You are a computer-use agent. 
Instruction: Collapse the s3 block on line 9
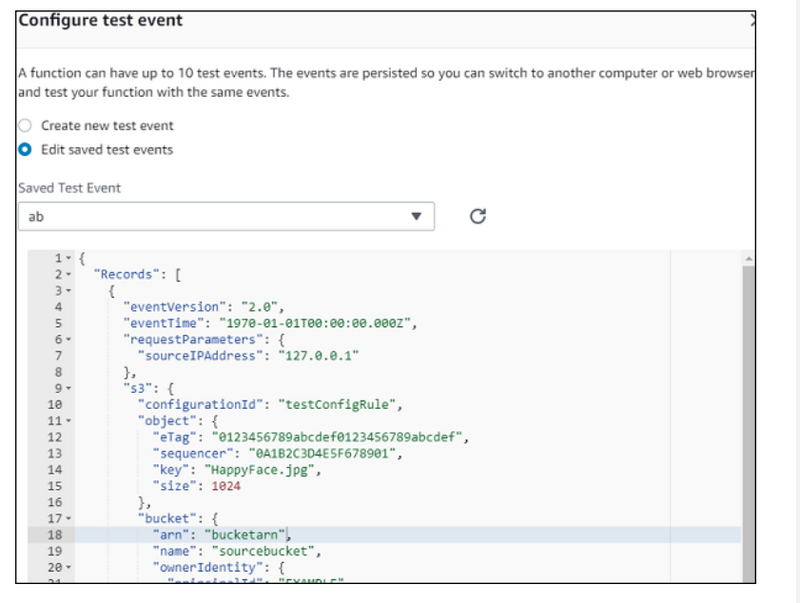coord(69,388)
